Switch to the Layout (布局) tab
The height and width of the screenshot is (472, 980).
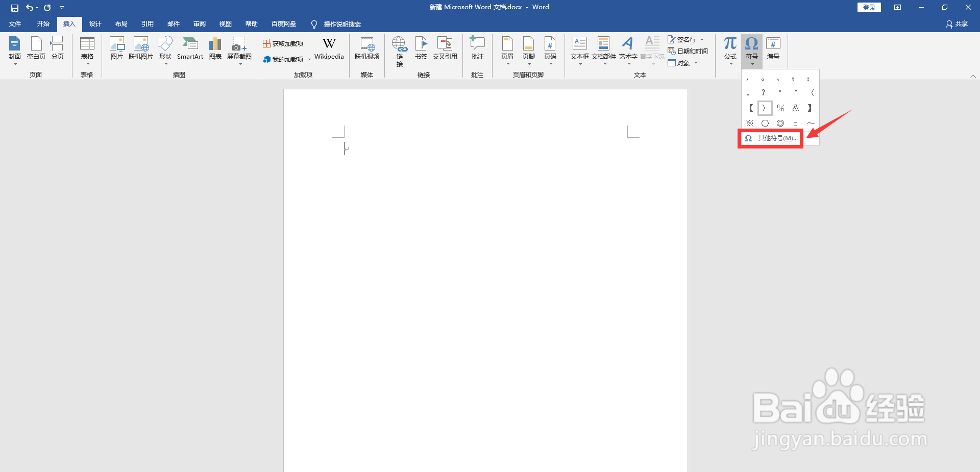pos(121,24)
